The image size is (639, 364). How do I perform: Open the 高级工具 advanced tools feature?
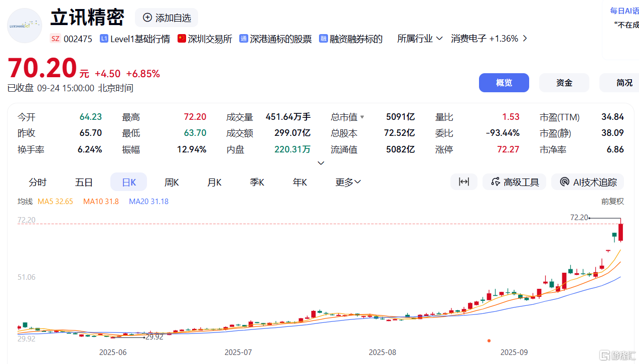pos(514,181)
